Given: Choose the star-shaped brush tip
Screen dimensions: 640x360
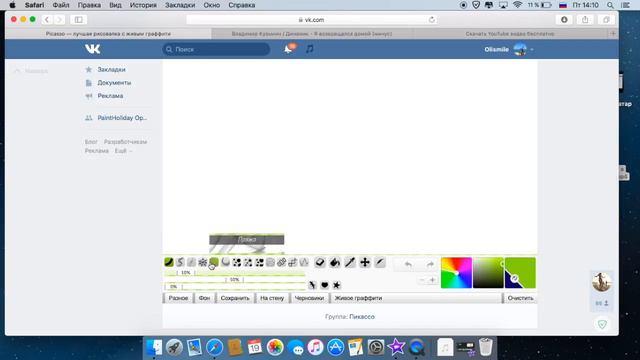Looking at the screenshot, I should (x=336, y=285).
